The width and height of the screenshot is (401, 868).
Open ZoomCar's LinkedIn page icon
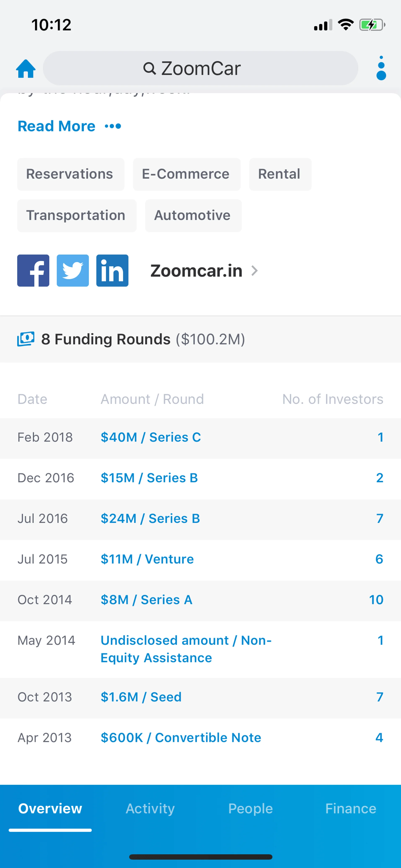(x=112, y=271)
